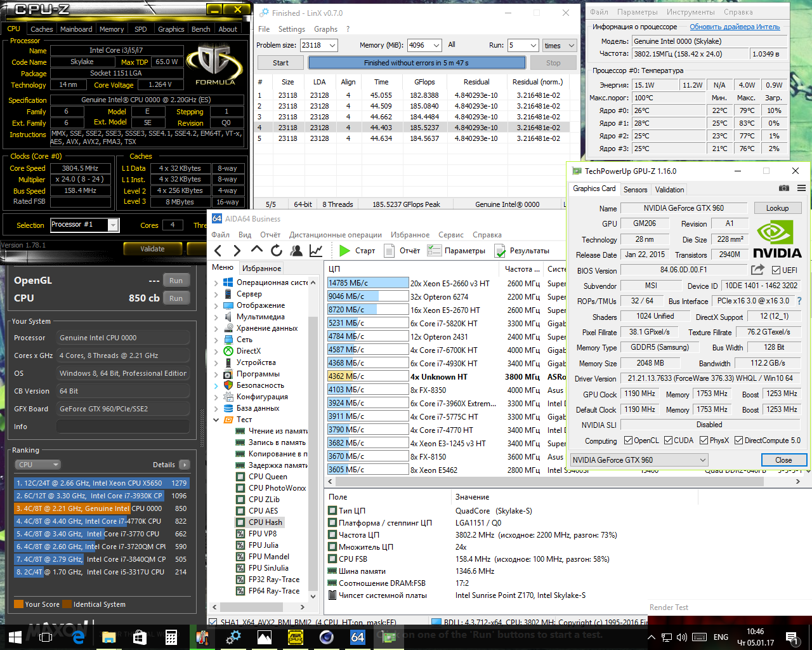The width and height of the screenshot is (812, 650).
Task: Switch to the Bench tab in CPU-Z
Action: (200, 29)
